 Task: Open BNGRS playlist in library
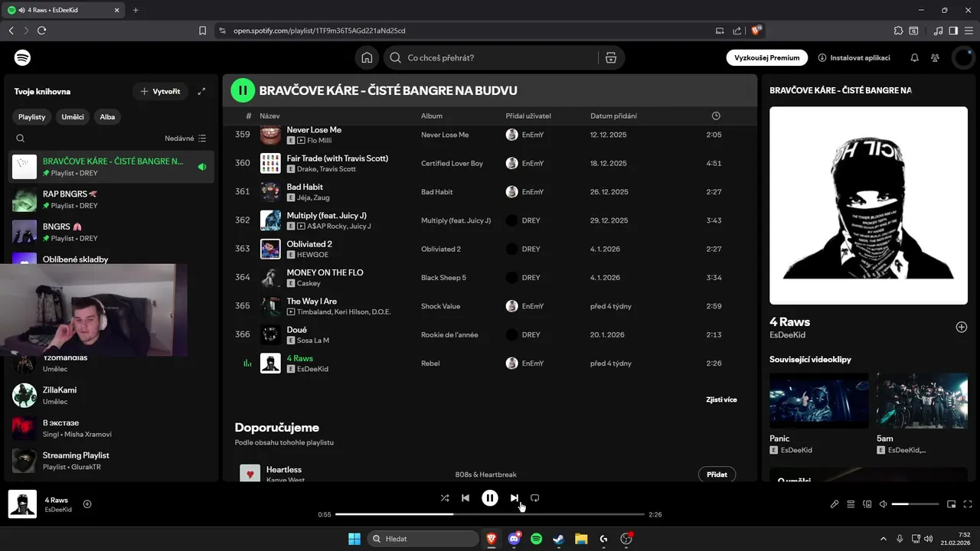point(111,232)
